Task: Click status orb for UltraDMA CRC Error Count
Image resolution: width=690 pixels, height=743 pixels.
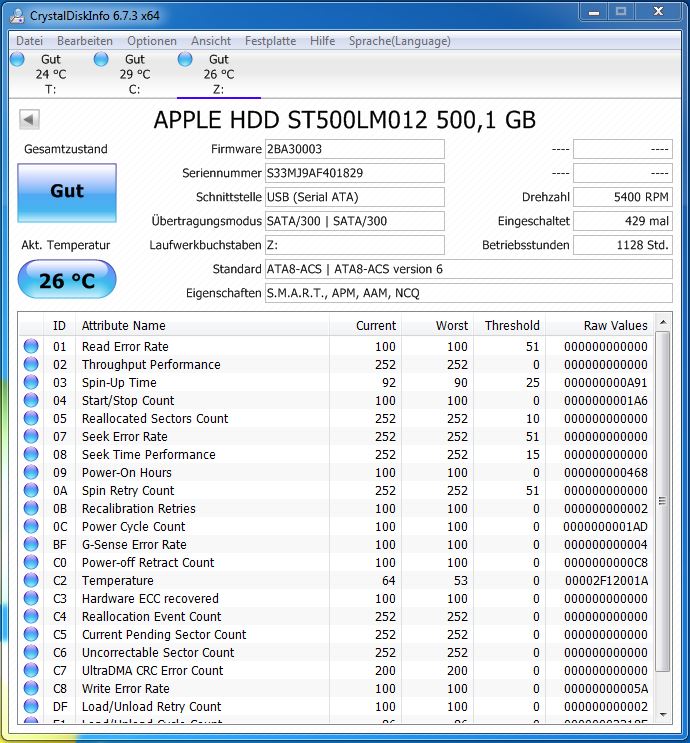Action: tap(31, 671)
